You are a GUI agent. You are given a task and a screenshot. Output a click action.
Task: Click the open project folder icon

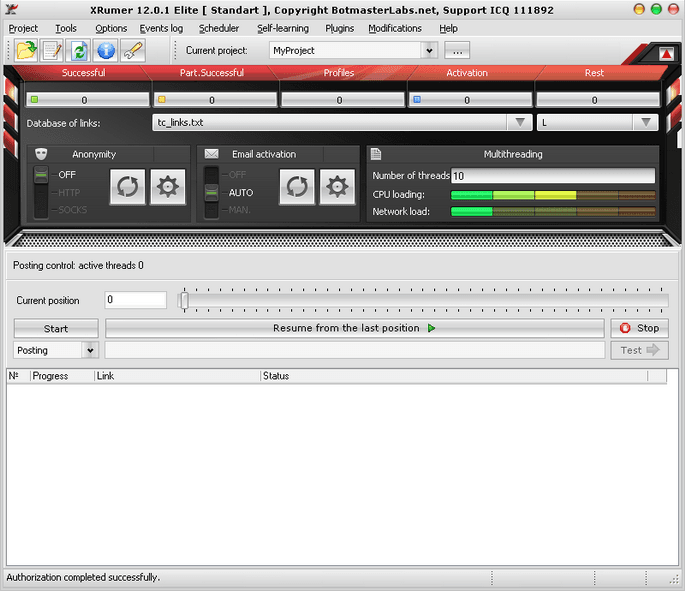pos(26,50)
